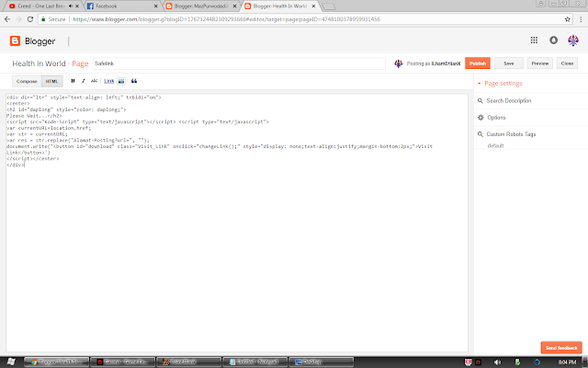Open the second taskbar window item

pyautogui.click(x=122, y=362)
